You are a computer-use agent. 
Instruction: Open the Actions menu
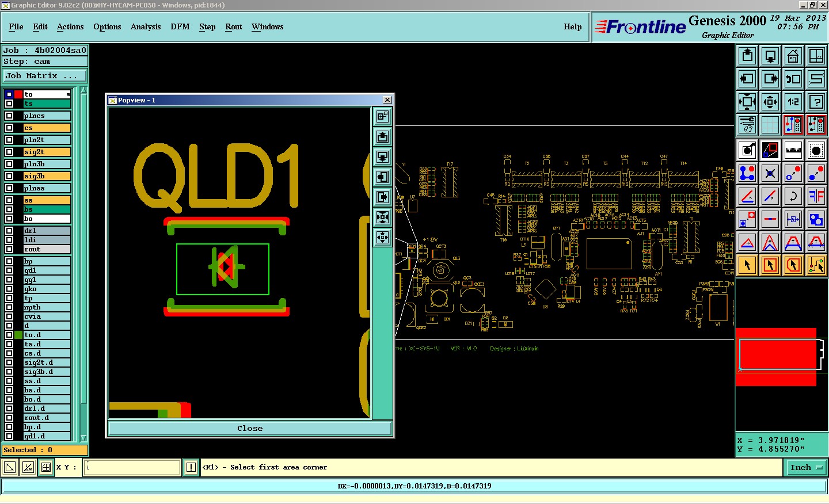(70, 26)
